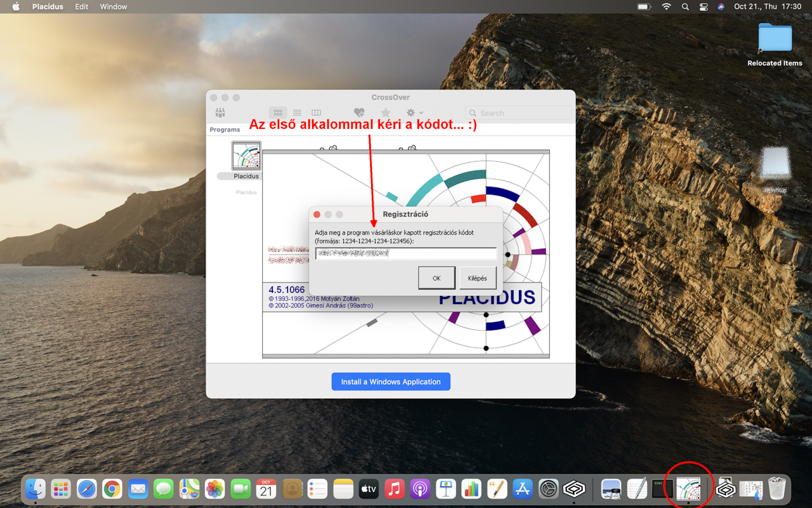Click the heart-plus icon in CrossOver toolbar

[x=359, y=113]
